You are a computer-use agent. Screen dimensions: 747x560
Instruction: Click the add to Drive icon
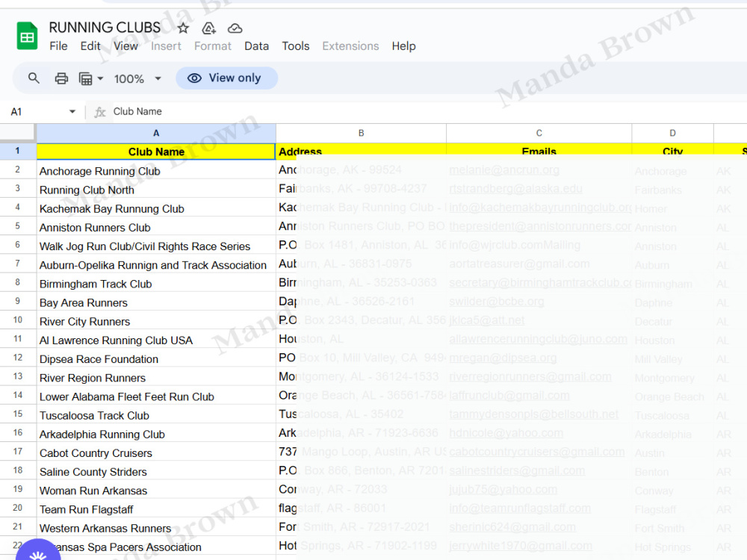(x=208, y=28)
